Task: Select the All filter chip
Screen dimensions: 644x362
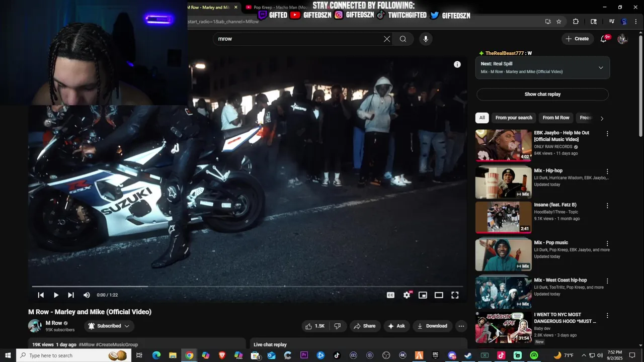Action: tap(482, 118)
